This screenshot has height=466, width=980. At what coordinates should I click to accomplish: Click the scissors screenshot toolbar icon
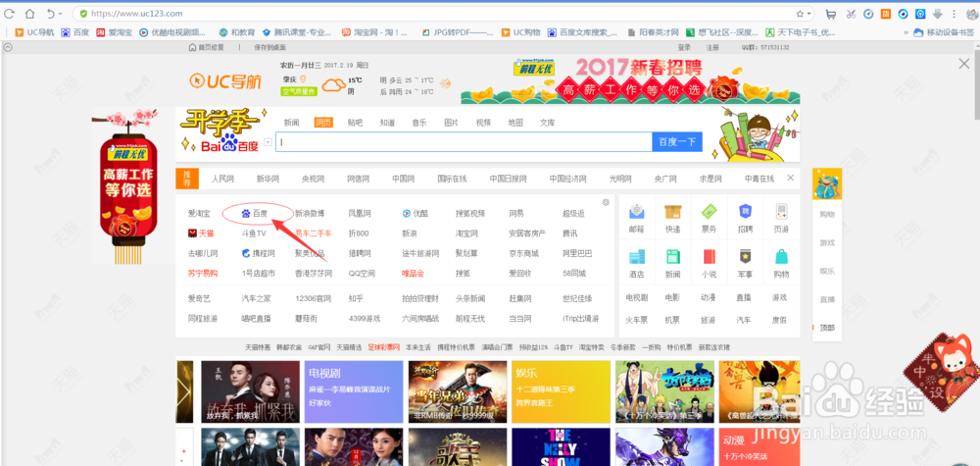852,14
